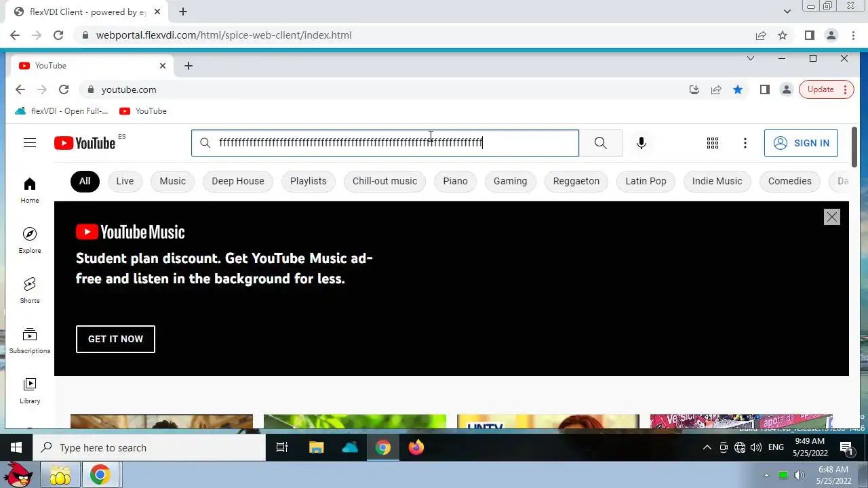Click GET IT NOW button
The image size is (868, 488).
[115, 339]
